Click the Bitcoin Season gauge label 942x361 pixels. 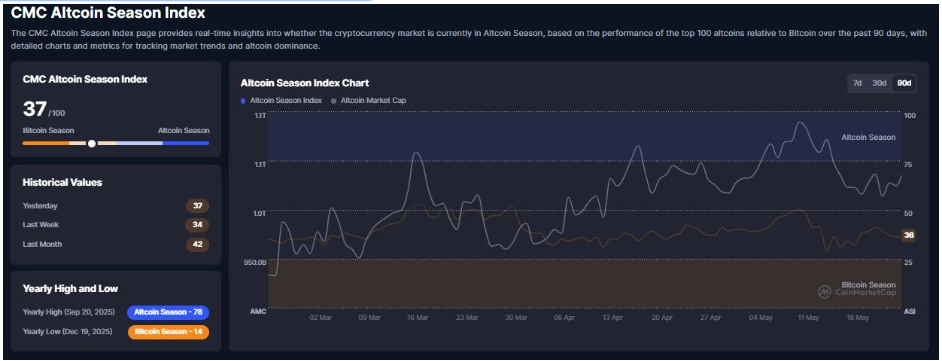coord(48,130)
